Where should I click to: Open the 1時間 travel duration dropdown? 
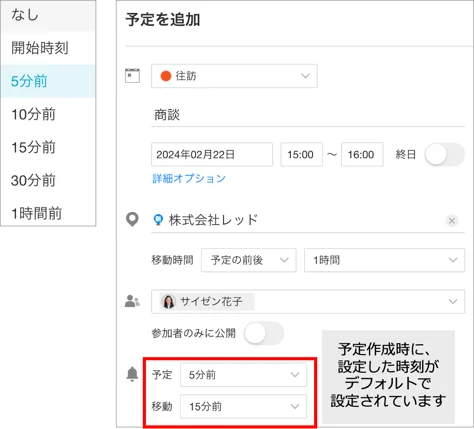tap(384, 260)
